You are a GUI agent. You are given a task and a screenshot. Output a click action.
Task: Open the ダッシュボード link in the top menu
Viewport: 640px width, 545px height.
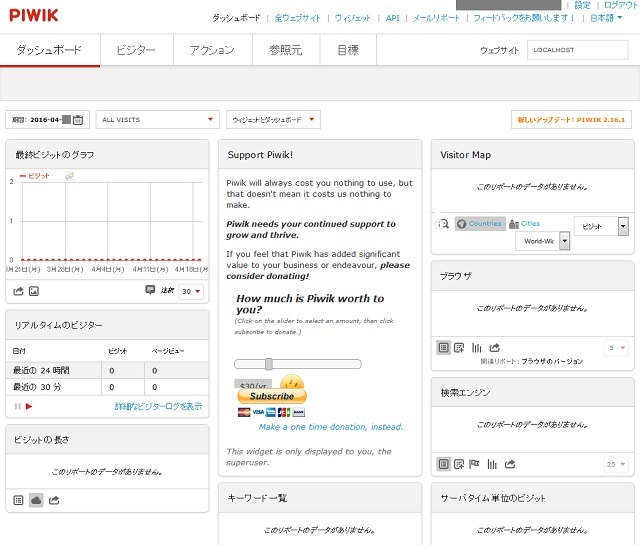point(236,18)
